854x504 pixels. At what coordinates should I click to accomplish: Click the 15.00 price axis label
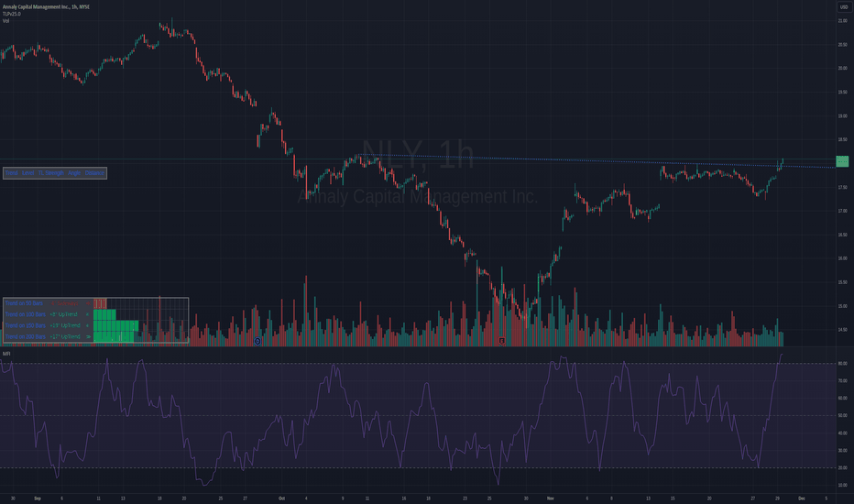click(843, 306)
